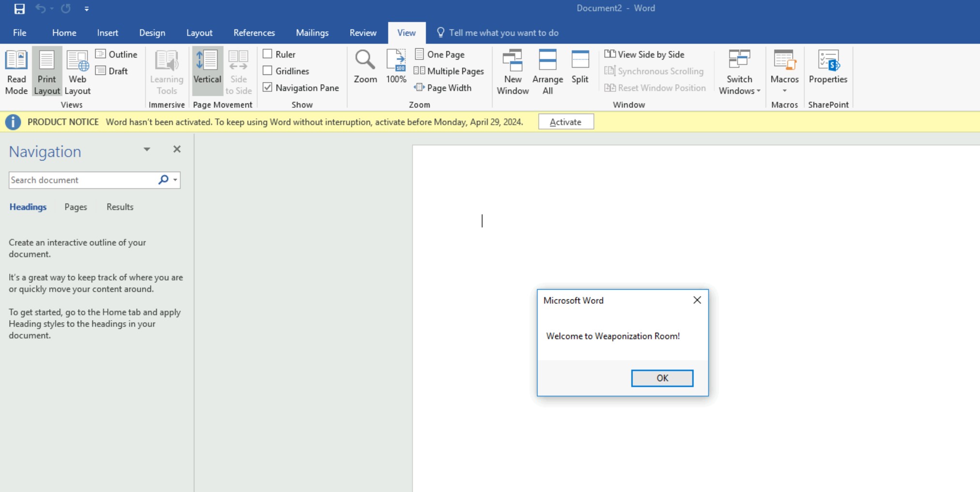
Task: Switch to Pages tab in Navigation
Action: (x=75, y=207)
